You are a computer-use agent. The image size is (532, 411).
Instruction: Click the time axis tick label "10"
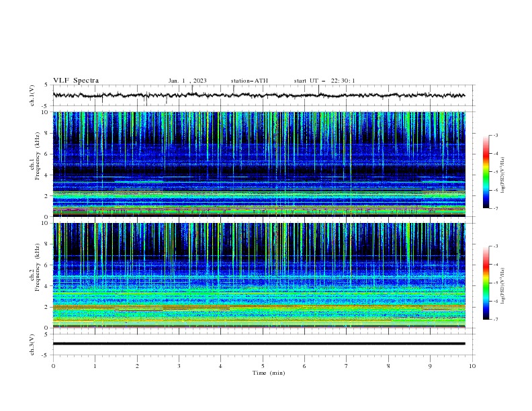(472, 366)
